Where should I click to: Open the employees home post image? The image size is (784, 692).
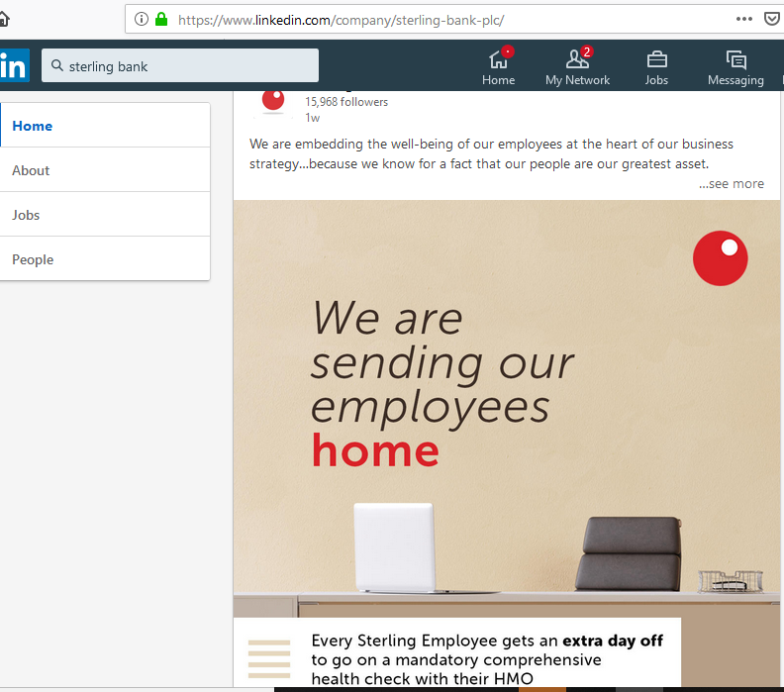tap(507, 444)
